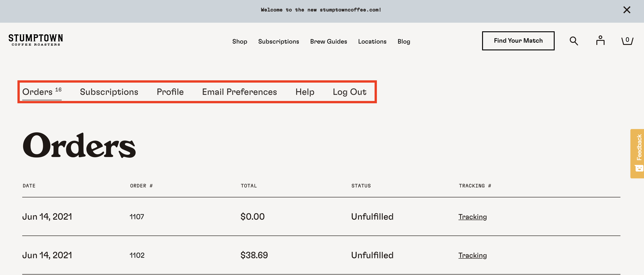The width and height of the screenshot is (644, 275).
Task: Click the large Orders page heading
Action: (79, 145)
